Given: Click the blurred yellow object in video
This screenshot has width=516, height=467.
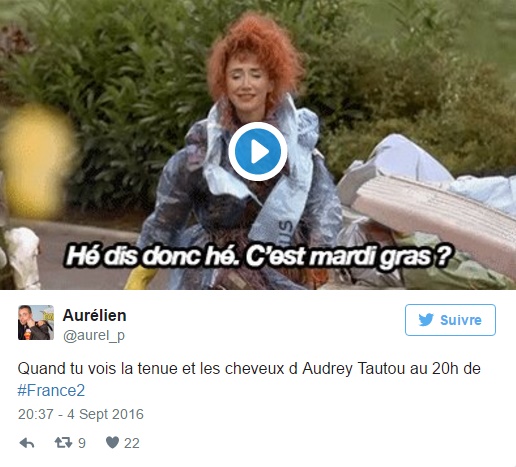Looking at the screenshot, I should [37, 160].
